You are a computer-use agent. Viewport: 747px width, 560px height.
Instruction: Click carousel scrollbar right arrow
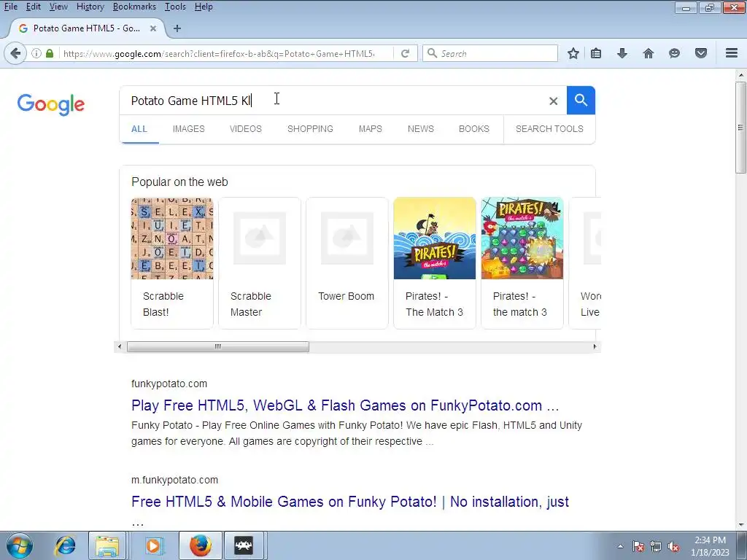(595, 346)
